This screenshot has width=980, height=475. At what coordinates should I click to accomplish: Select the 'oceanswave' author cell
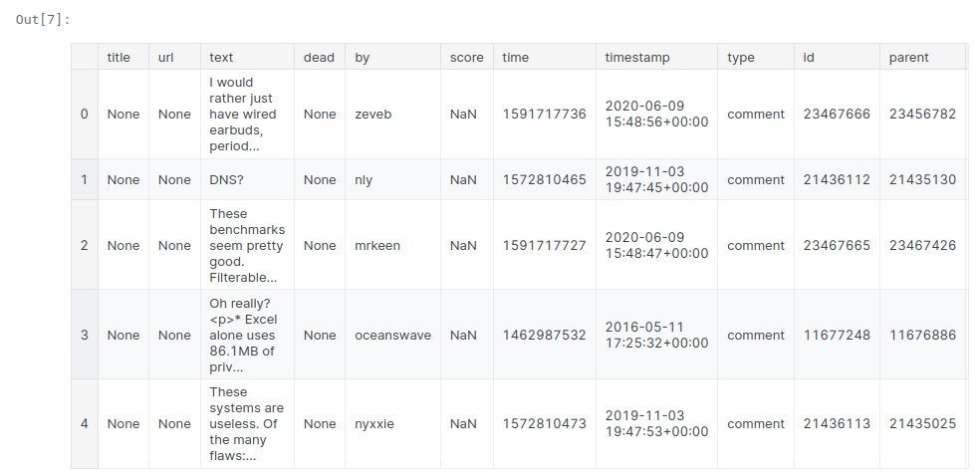[393, 336]
